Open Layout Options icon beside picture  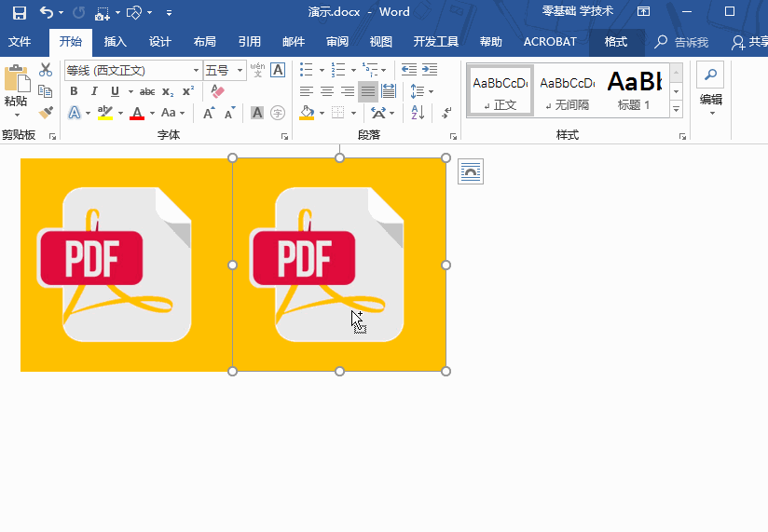471,171
